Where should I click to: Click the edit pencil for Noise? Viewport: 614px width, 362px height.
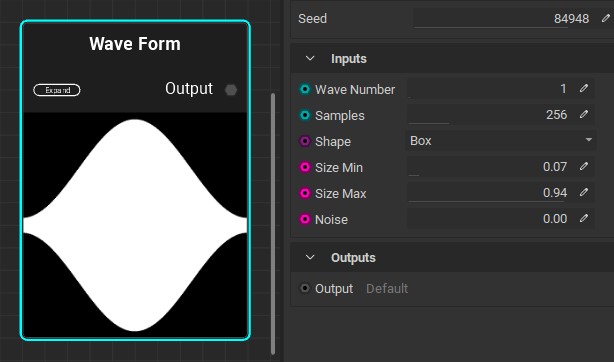coord(583,218)
